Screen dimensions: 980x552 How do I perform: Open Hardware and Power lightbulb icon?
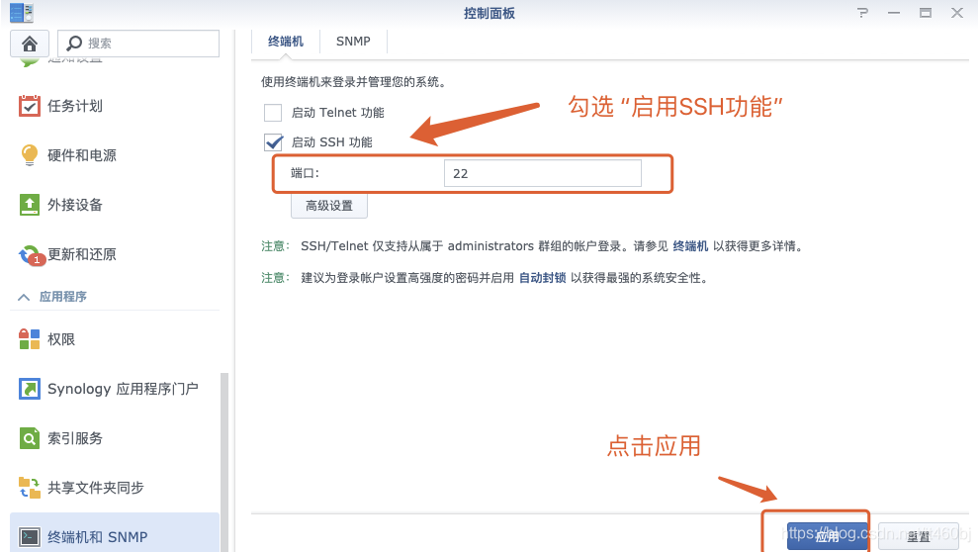pyautogui.click(x=30, y=155)
